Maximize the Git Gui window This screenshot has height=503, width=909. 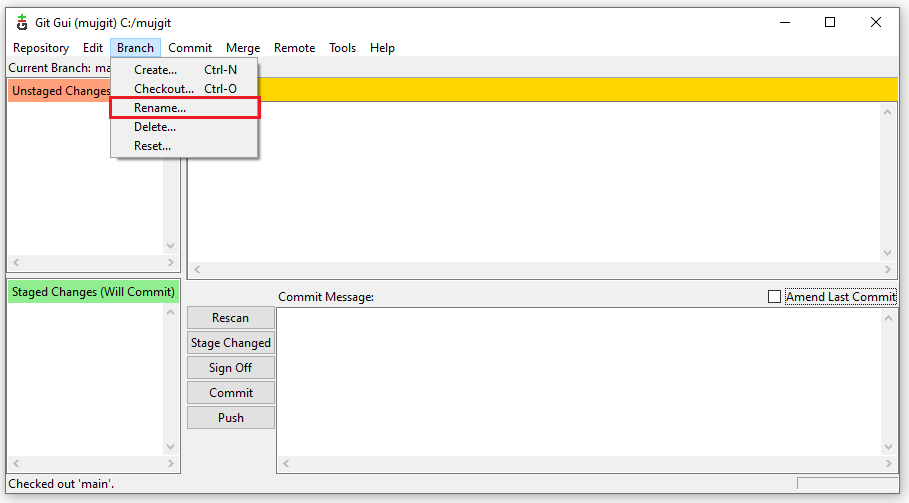coord(830,23)
